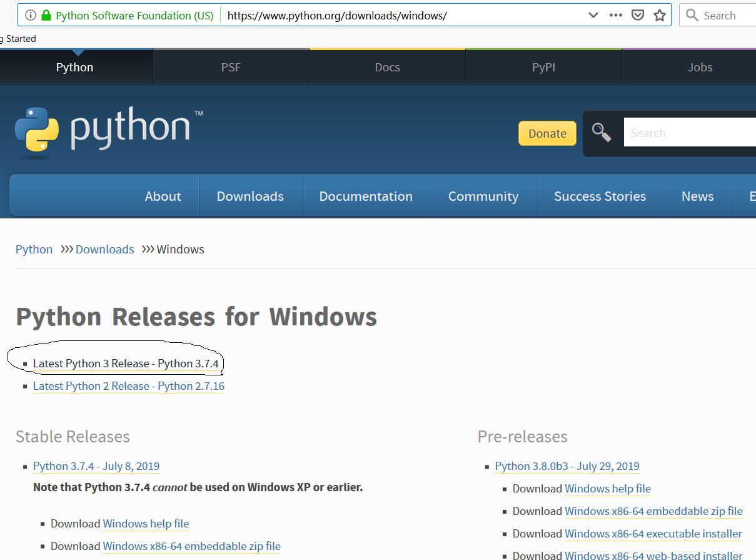Click Latest Python 3 Release - Python 3.7.4
The image size is (756, 560).
coord(126,364)
